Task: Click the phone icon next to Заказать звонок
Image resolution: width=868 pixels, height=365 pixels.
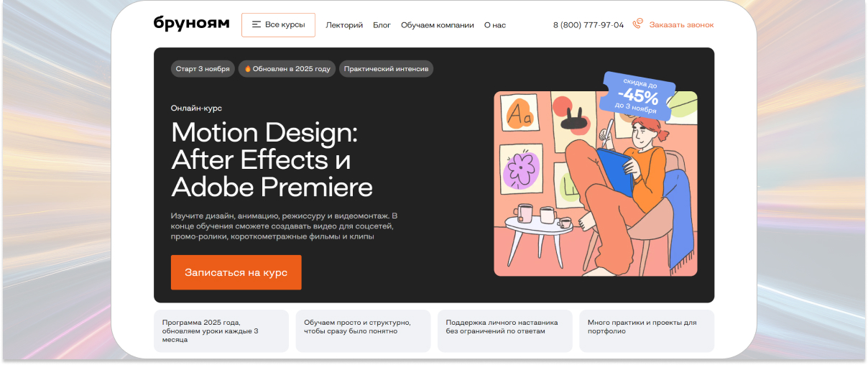Action: [637, 24]
